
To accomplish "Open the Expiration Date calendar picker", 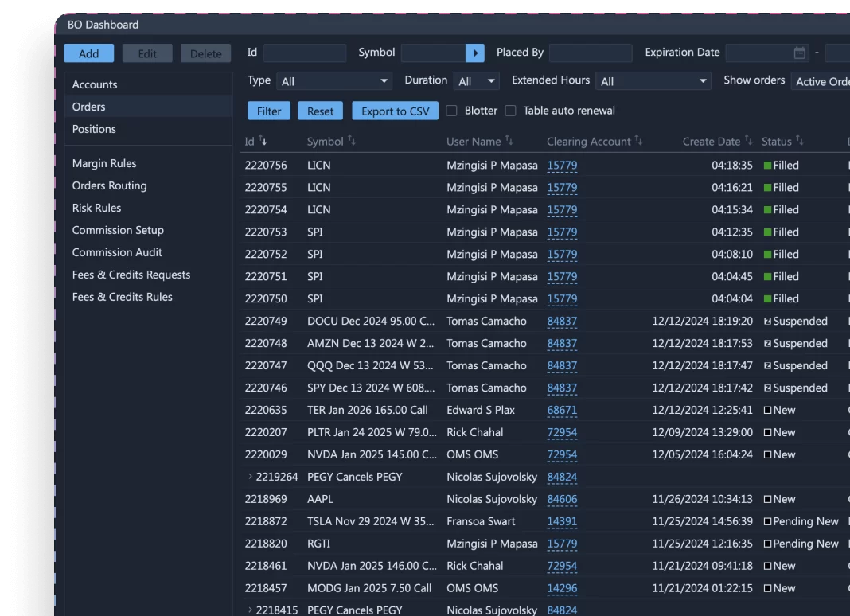I will 800,53.
